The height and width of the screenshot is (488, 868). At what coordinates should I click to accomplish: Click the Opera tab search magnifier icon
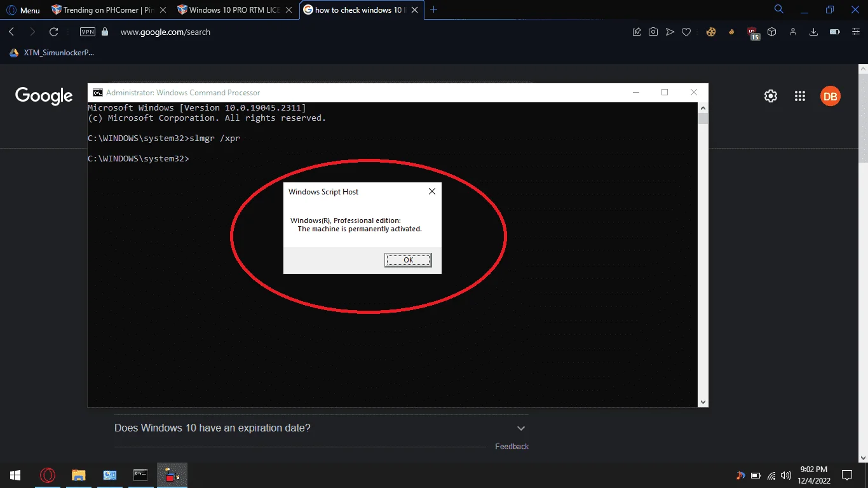pos(779,10)
